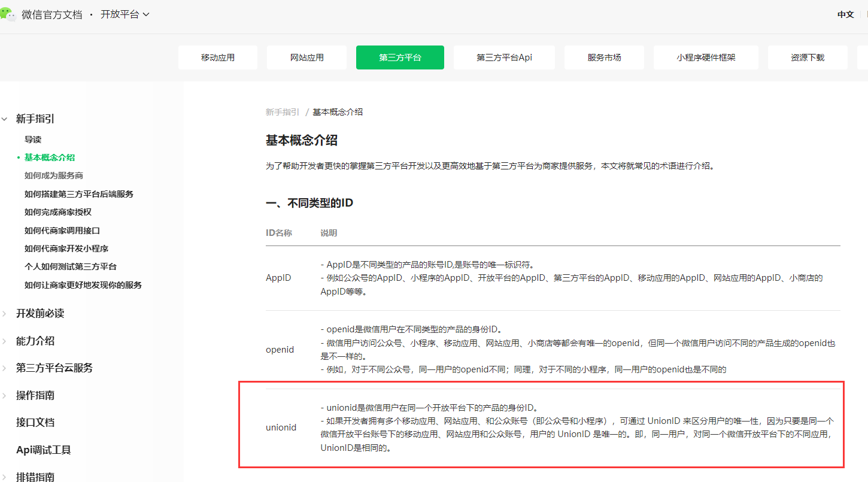The image size is (868, 482).
Task: Open Api调试工具 in the sidebar
Action: pos(44,450)
